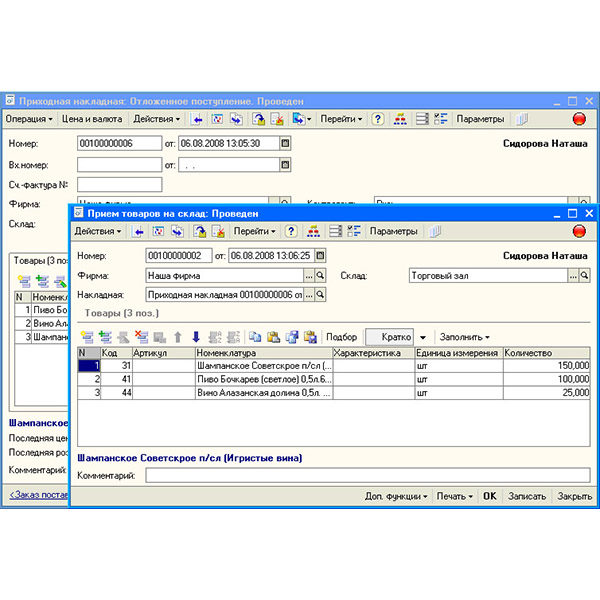Toggle the Кратко view button
600x600 pixels.
[390, 337]
